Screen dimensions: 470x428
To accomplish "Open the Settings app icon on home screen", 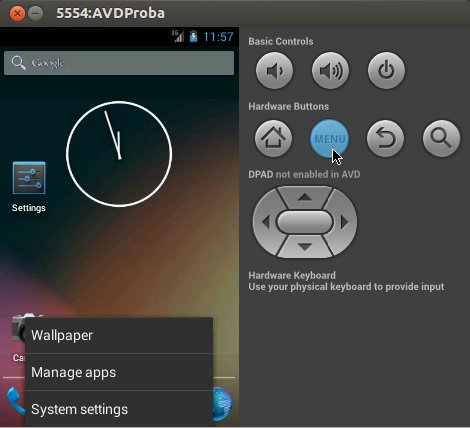I will 29,178.
